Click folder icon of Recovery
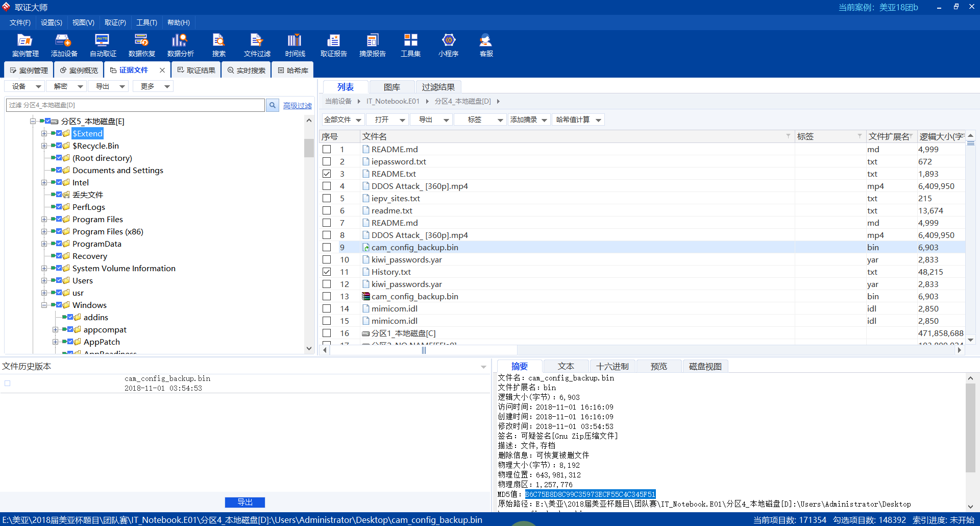980x526 pixels. [x=66, y=256]
